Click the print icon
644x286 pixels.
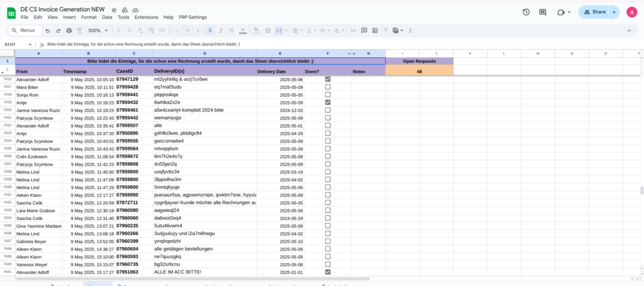tap(69, 30)
